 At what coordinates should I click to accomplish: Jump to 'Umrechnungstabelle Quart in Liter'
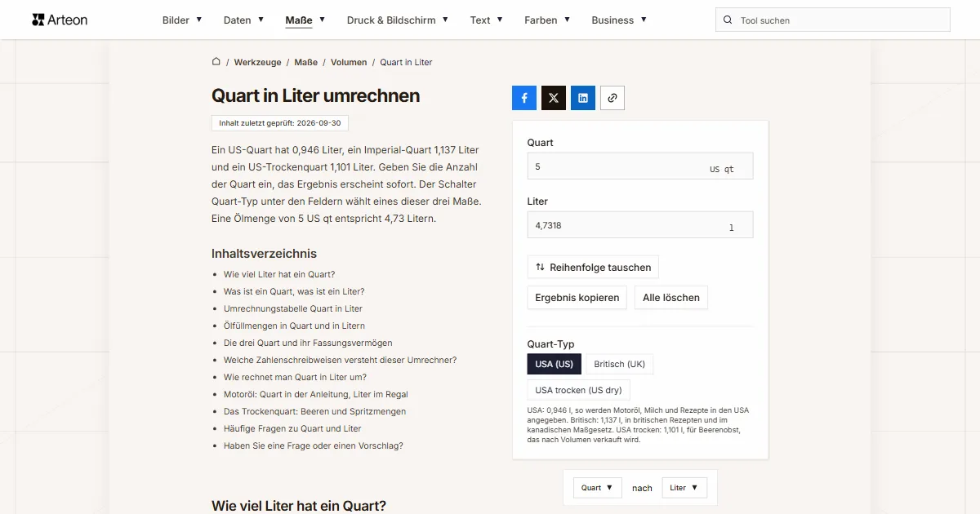pyautogui.click(x=293, y=308)
